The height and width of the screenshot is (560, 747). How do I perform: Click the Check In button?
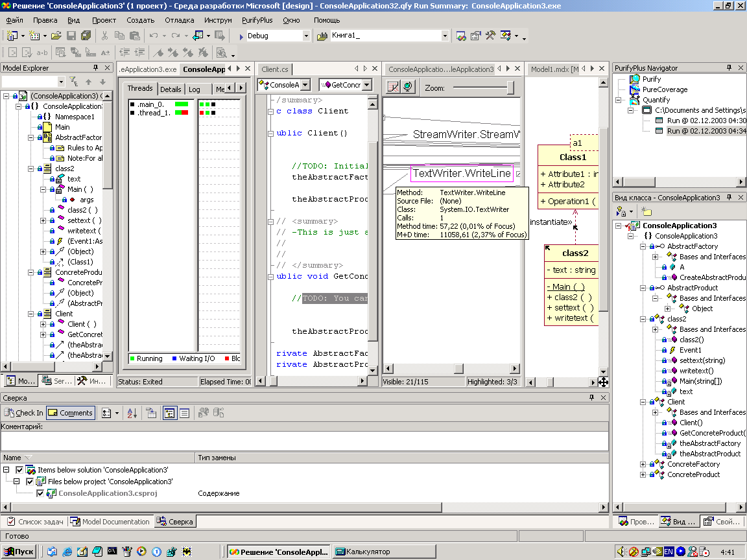point(23,413)
